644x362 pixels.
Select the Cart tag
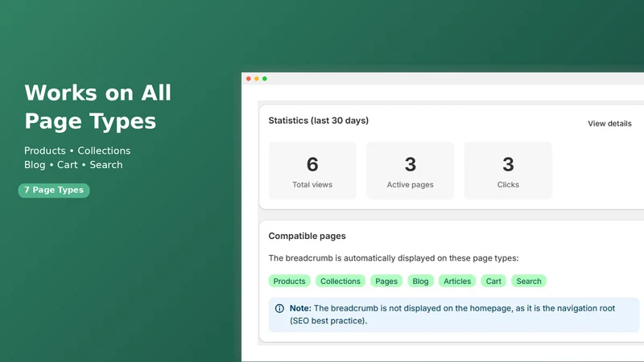click(x=493, y=281)
